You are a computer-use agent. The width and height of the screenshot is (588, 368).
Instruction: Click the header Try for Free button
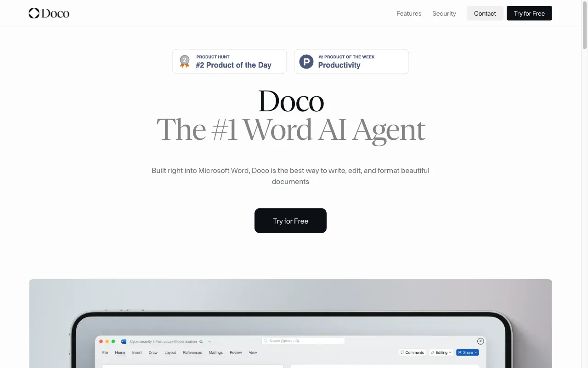tap(529, 13)
